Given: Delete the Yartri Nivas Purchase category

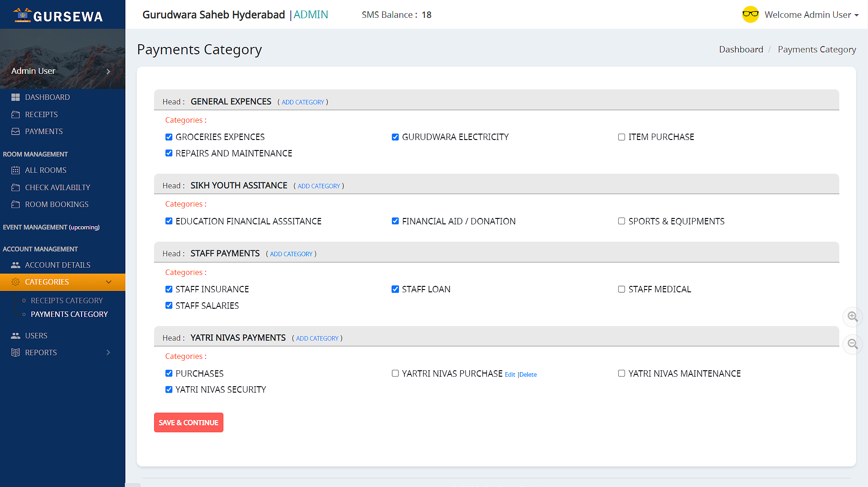Looking at the screenshot, I should coord(528,375).
